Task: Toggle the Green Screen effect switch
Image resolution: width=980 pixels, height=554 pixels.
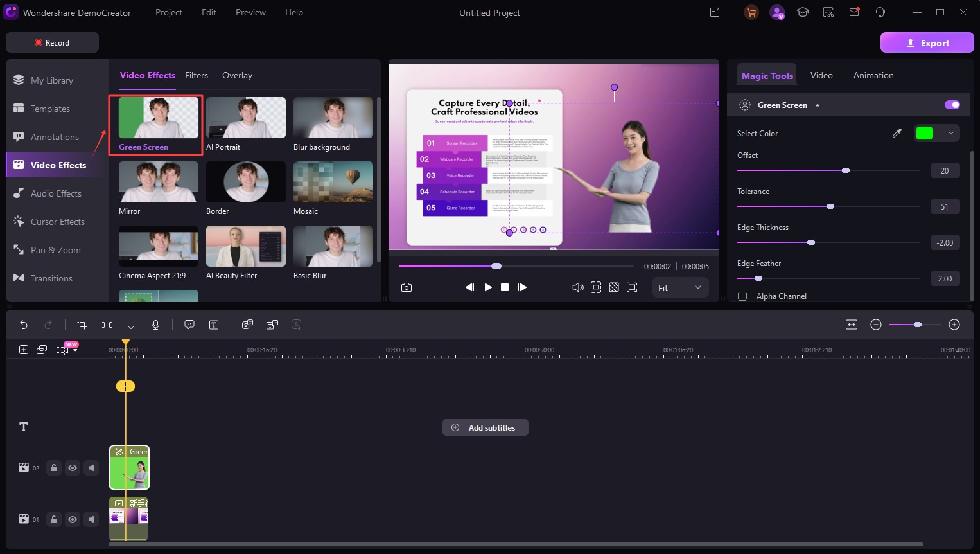Action: tap(952, 105)
